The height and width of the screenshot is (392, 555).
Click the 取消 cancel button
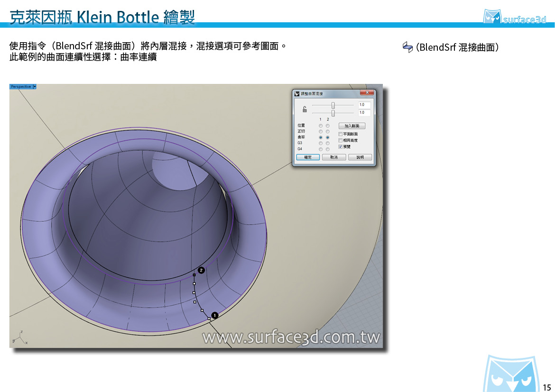tap(334, 157)
